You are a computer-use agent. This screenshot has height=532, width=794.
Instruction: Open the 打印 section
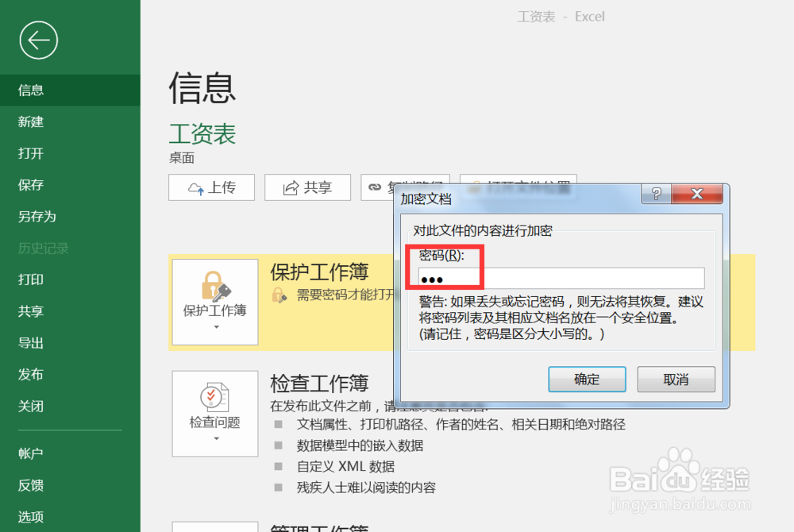(30, 279)
